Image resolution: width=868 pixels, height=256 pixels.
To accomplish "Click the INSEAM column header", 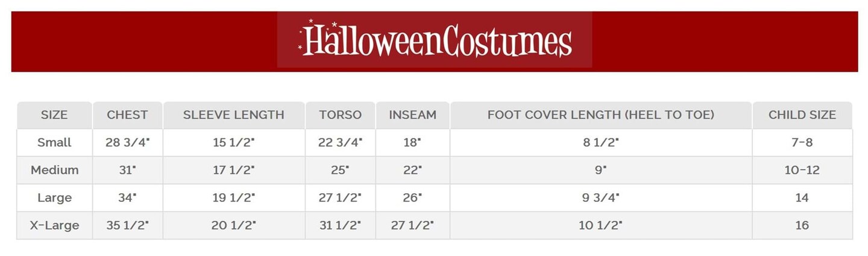I will click(412, 115).
